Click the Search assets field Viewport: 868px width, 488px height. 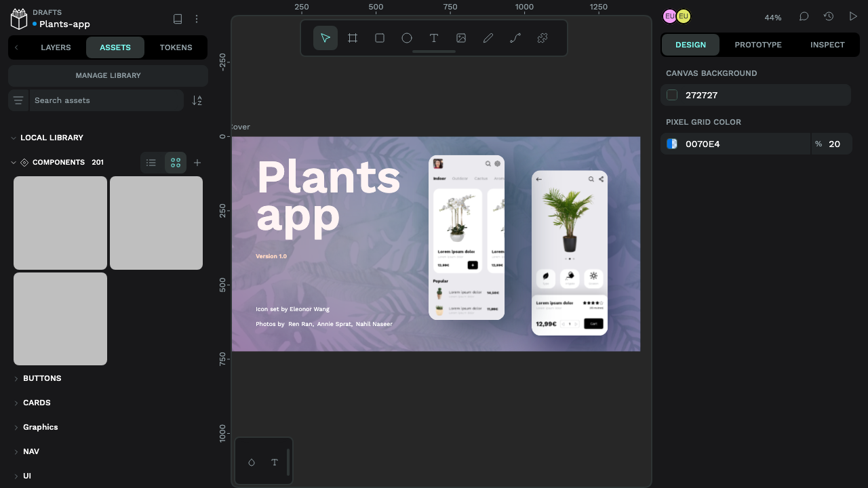pos(106,100)
